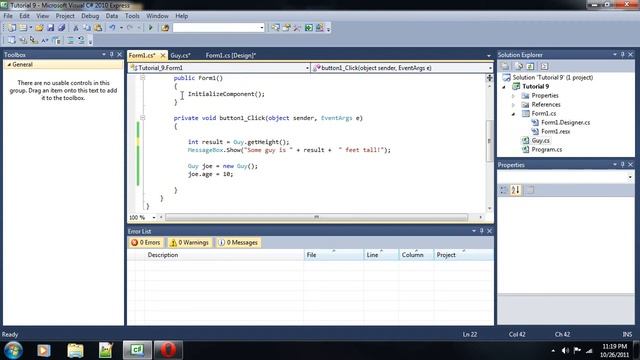Click the Comment Out Lines toolbar icon
The image size is (640, 360).
pos(71,40)
